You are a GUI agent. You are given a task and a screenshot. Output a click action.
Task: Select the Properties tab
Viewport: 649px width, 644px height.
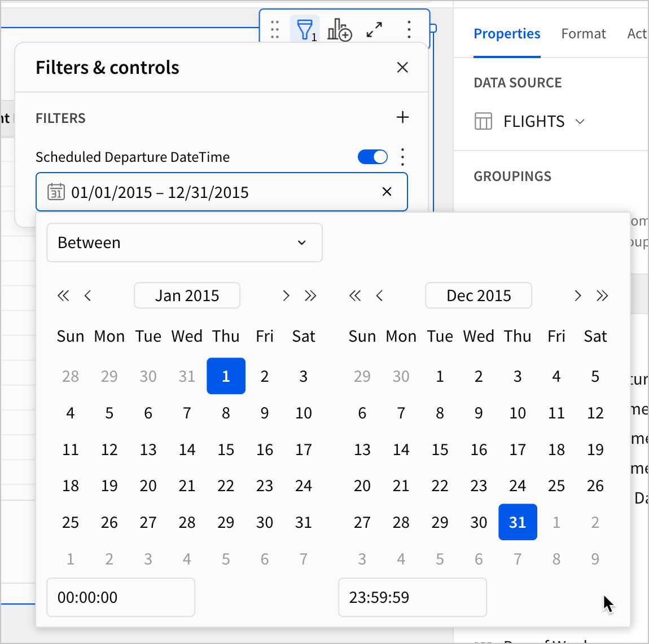pyautogui.click(x=506, y=34)
